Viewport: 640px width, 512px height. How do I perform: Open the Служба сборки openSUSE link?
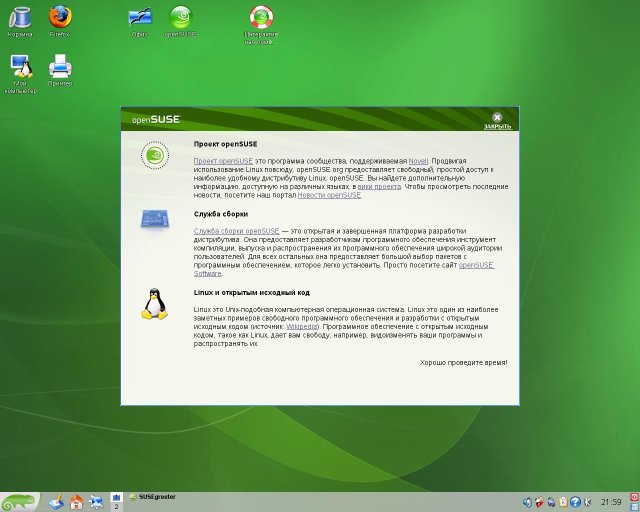click(236, 231)
